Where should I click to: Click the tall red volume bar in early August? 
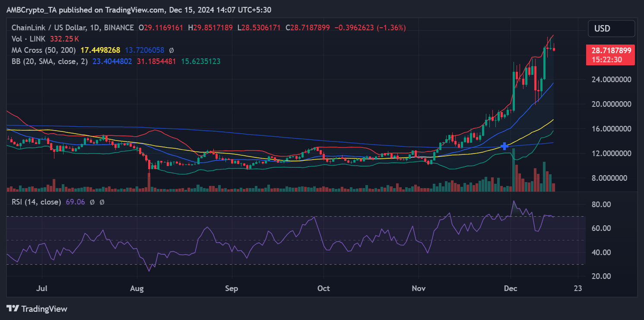149,182
